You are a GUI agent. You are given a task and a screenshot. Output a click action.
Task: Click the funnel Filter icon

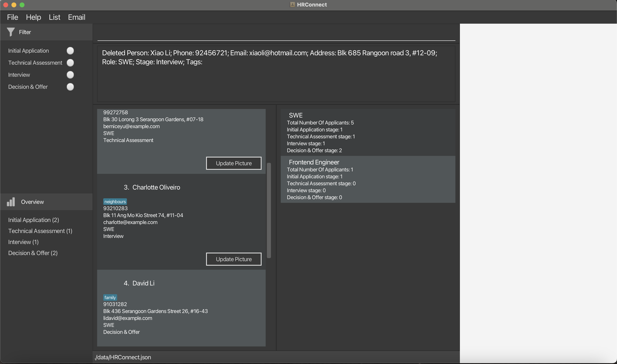(11, 32)
